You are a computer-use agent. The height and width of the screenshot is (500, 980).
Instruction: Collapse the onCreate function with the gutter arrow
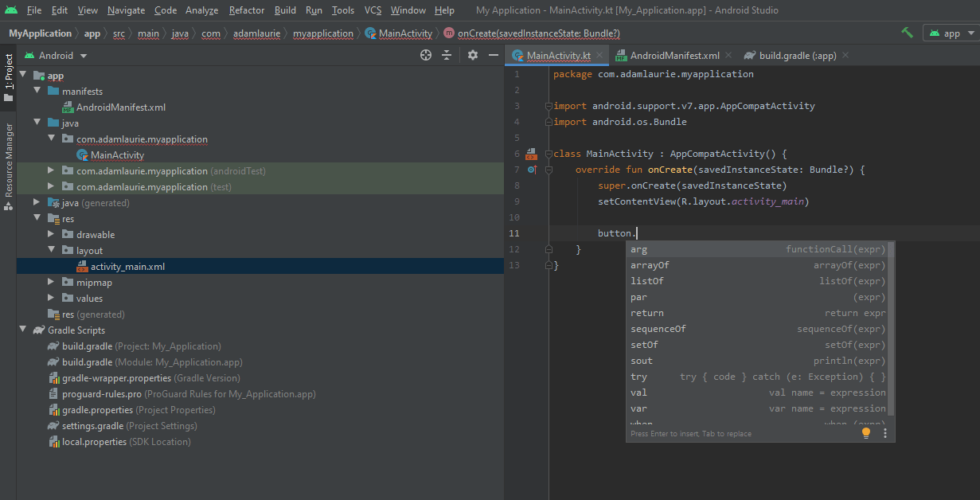[547, 170]
